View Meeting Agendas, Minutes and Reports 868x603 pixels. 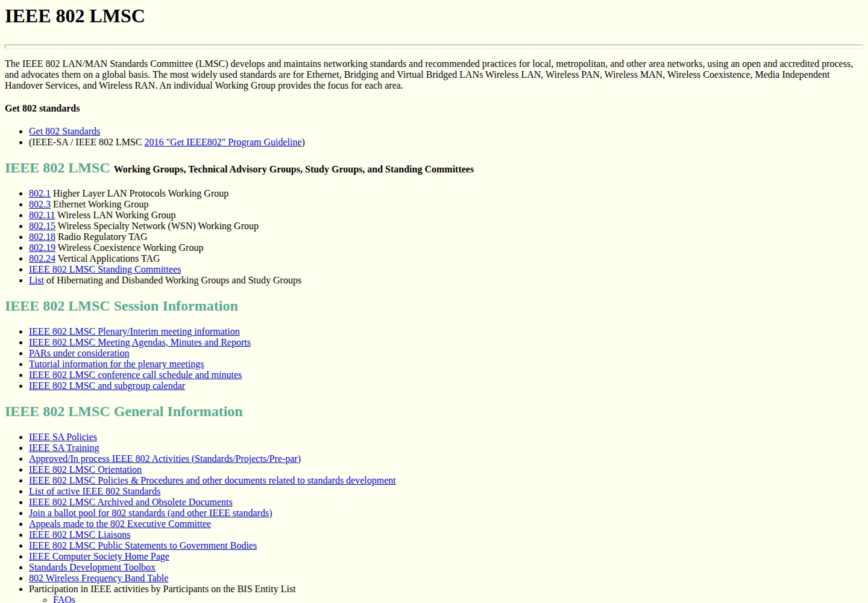click(x=140, y=343)
